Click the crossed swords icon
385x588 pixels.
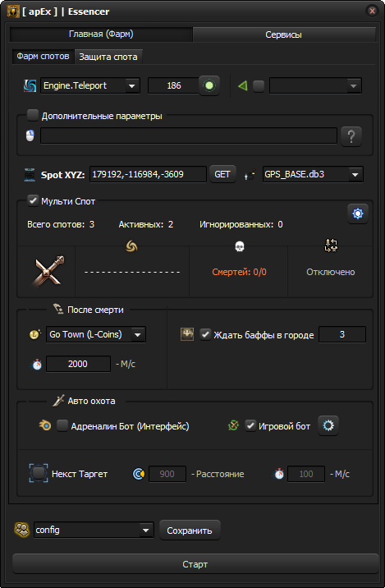coord(47,272)
